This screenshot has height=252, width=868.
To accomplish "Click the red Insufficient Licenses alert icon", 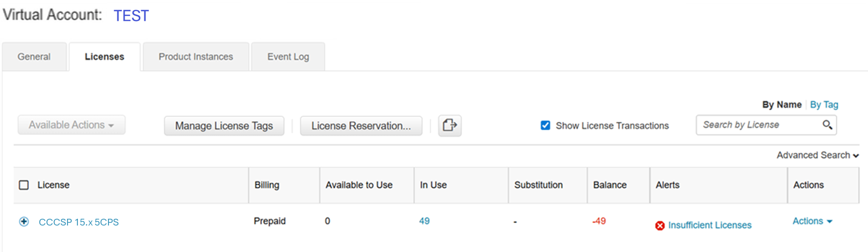I will 660,225.
